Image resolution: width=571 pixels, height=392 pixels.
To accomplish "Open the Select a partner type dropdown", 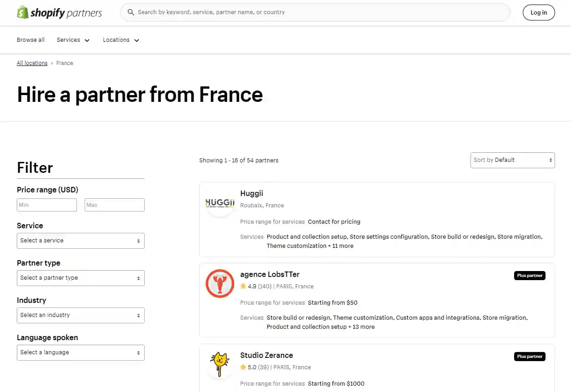I will point(81,278).
